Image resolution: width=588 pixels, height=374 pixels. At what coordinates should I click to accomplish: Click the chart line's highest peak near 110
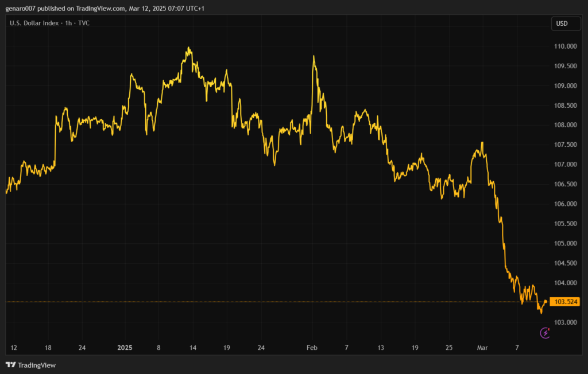point(189,48)
